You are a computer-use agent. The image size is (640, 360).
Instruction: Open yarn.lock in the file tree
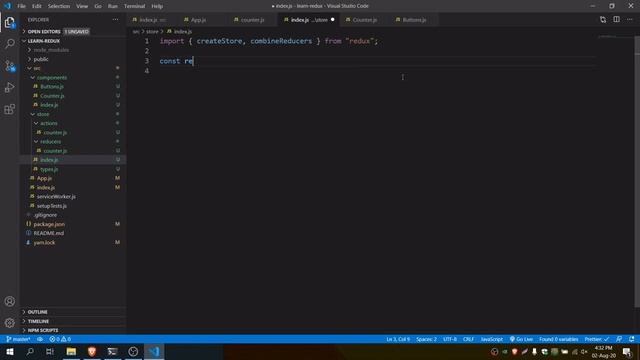pyautogui.click(x=44, y=242)
